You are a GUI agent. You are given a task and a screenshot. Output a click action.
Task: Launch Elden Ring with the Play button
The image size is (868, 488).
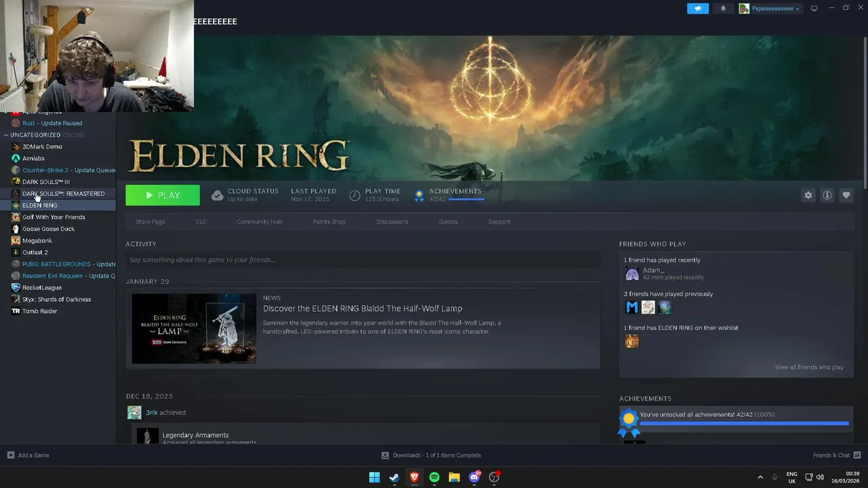point(163,195)
